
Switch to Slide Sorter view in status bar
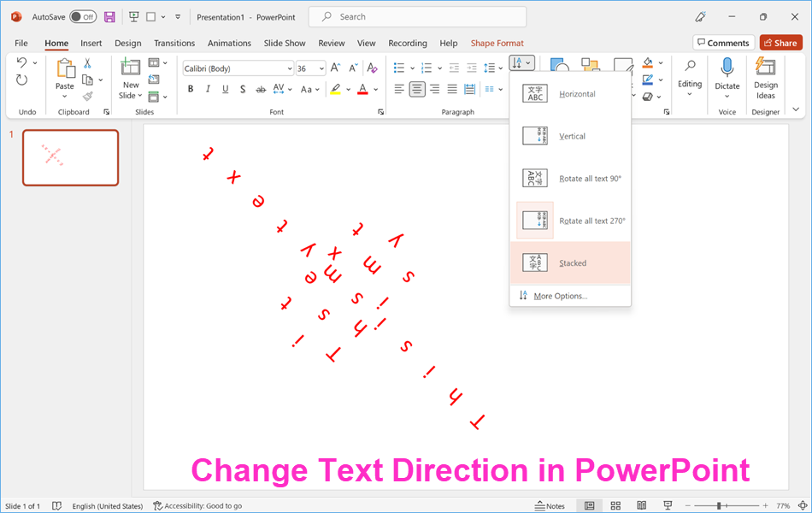615,506
